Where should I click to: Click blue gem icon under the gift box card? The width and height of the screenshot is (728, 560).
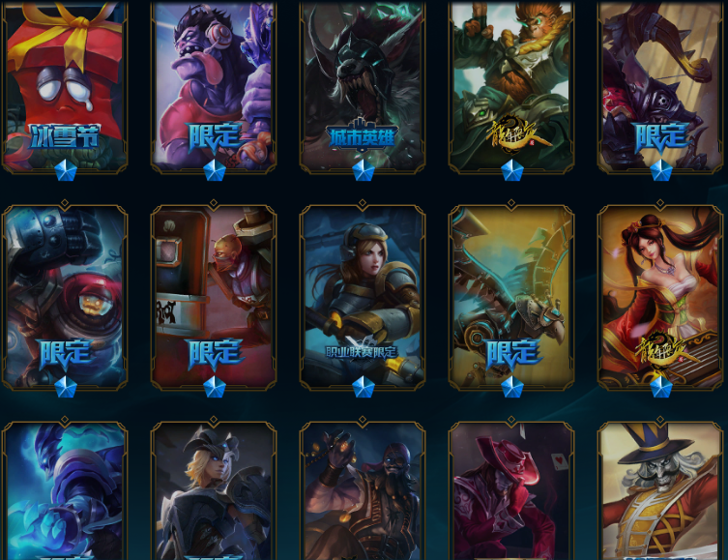click(x=65, y=170)
